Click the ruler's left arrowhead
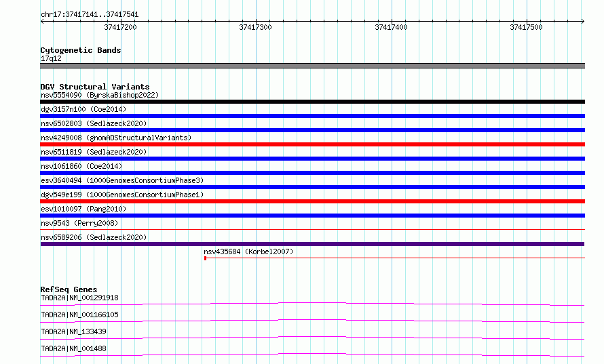This screenshot has height=364, width=604. (x=42, y=22)
